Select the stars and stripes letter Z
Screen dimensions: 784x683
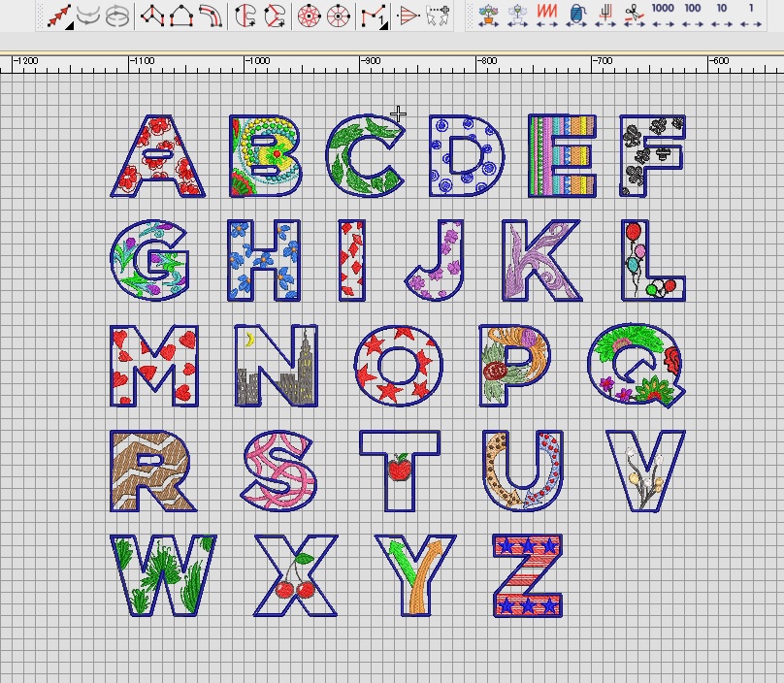coord(528,576)
